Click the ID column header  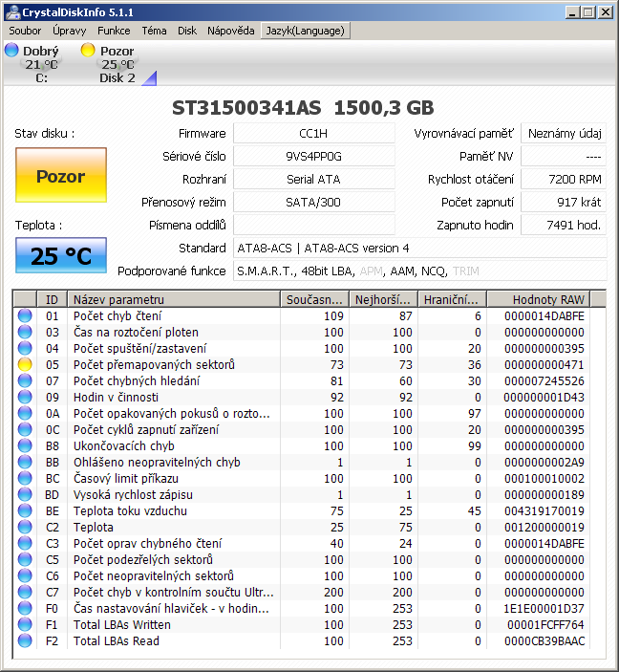click(52, 299)
